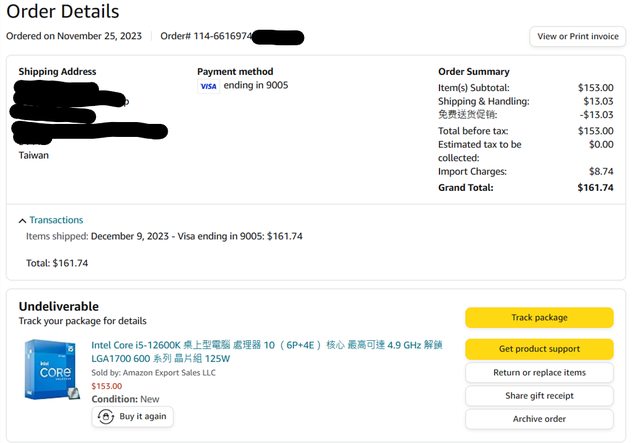
Task: Collapse the Transactions section chevron
Action: [x=22, y=220]
